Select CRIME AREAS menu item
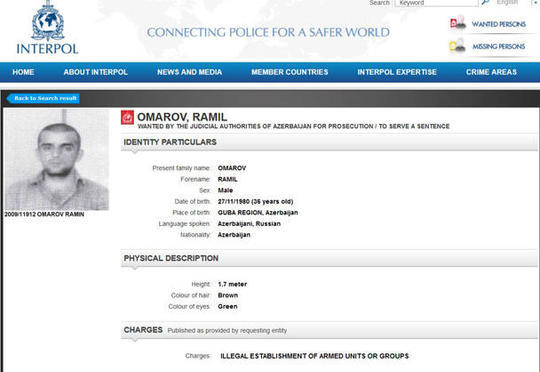Image resolution: width=540 pixels, height=372 pixels. 491,72
